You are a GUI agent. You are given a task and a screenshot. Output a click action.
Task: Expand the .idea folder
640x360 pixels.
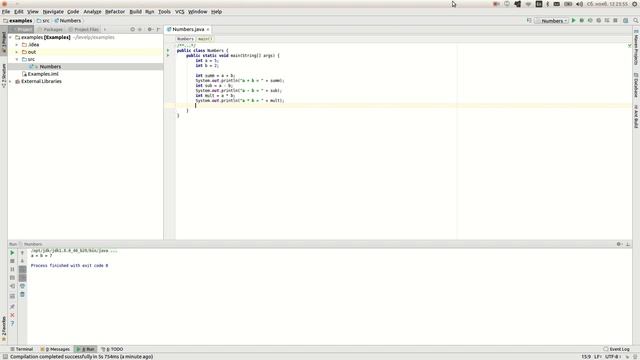coord(17,44)
